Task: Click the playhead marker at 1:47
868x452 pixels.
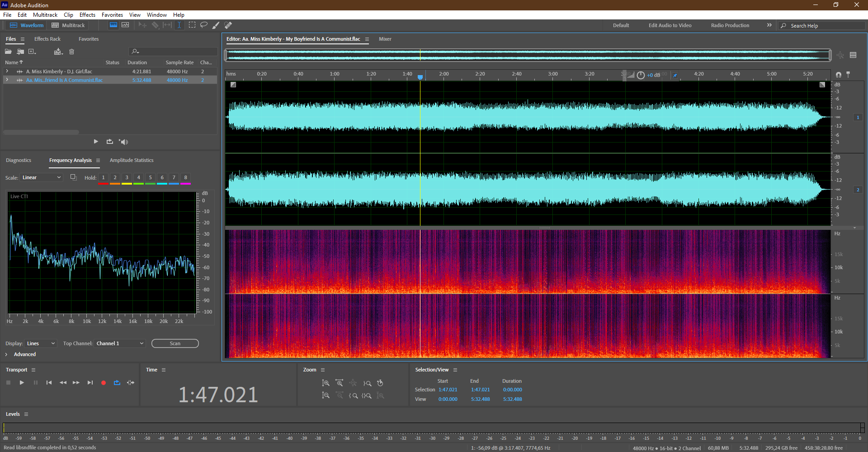Action: click(x=420, y=77)
